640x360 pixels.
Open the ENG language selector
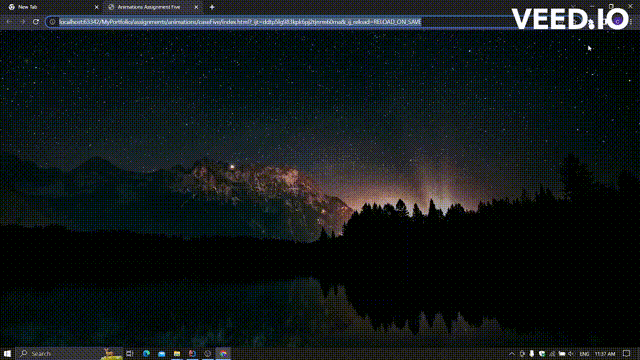[x=584, y=354]
